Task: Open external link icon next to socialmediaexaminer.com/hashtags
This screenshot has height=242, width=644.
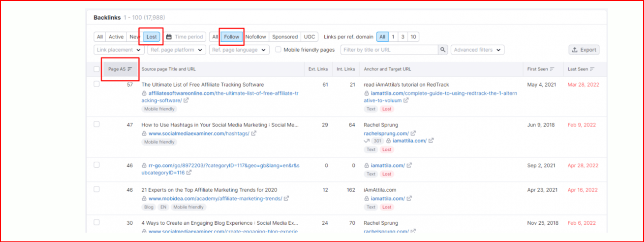Action: point(253,133)
